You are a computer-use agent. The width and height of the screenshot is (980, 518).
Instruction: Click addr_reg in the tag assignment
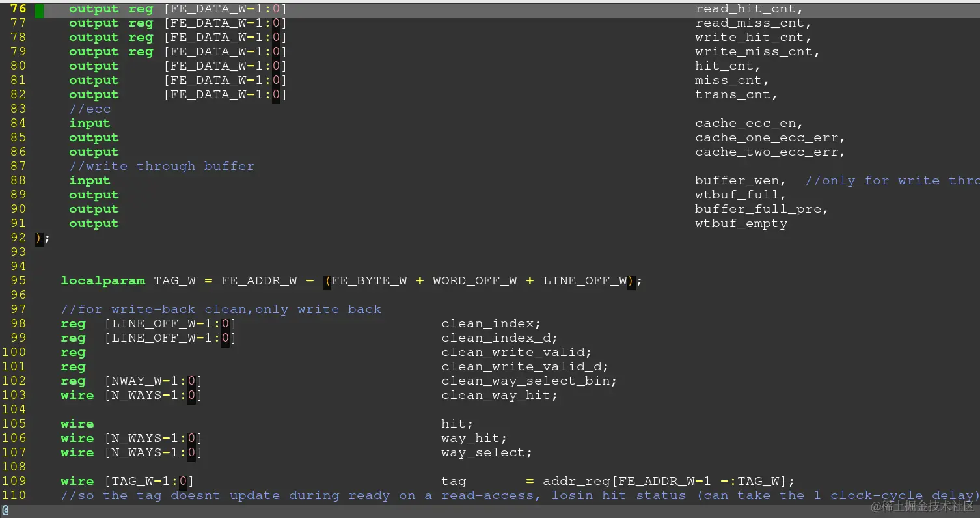coord(577,482)
